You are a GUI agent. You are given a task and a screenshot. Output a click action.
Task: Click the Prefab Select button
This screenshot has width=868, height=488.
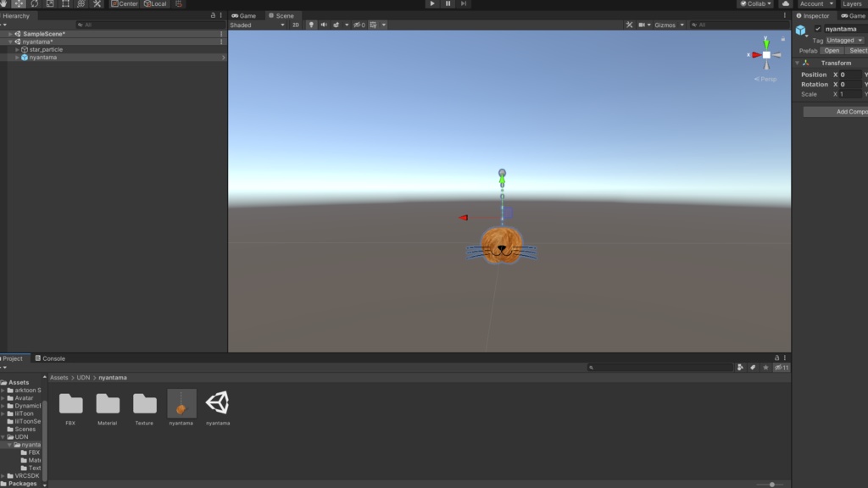coord(858,50)
